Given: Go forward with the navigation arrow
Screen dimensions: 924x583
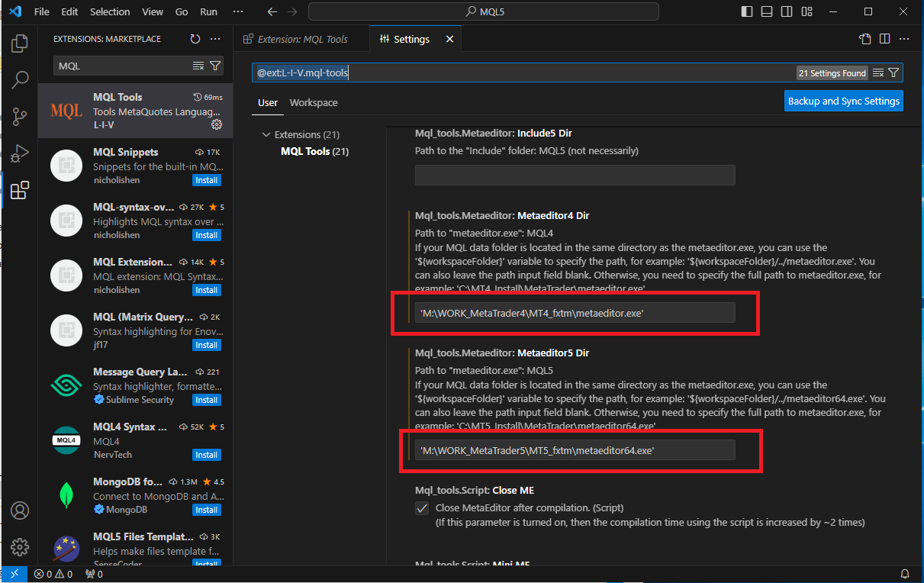Looking at the screenshot, I should 294,11.
